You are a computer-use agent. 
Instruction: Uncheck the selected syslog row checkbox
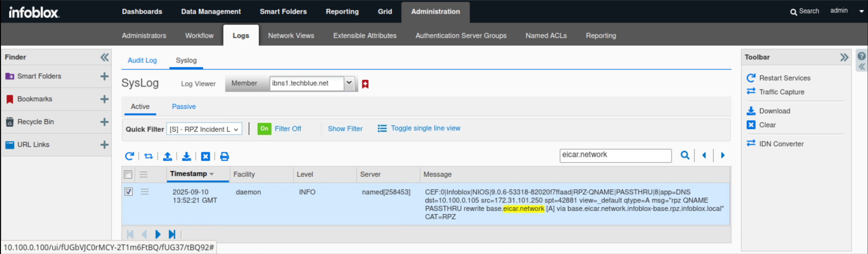128,192
